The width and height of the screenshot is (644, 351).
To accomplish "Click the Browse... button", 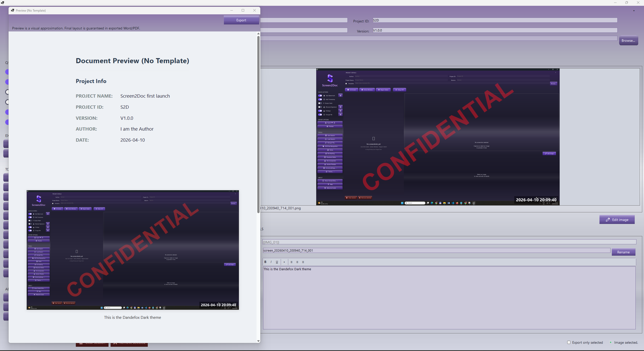I will [x=628, y=41].
